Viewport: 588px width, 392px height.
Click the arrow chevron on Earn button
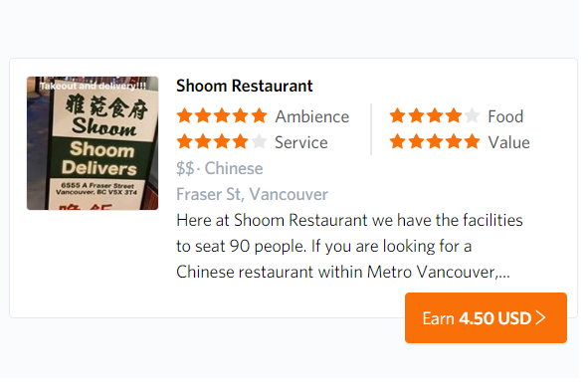(541, 317)
